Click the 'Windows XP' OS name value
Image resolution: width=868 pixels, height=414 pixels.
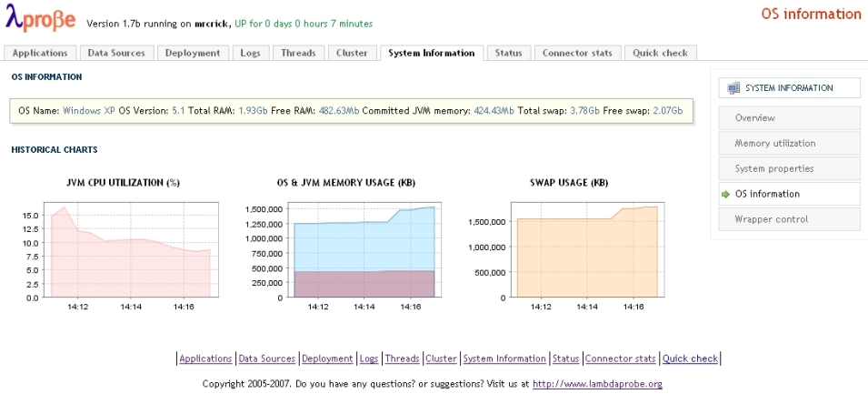88,111
